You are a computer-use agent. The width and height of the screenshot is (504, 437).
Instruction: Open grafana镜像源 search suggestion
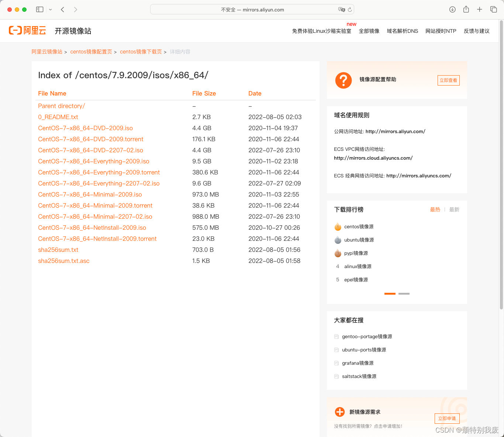(x=358, y=363)
